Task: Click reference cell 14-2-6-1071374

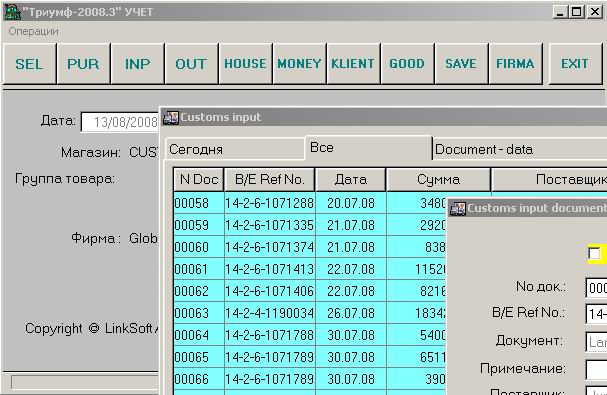Action: pyautogui.click(x=270, y=247)
